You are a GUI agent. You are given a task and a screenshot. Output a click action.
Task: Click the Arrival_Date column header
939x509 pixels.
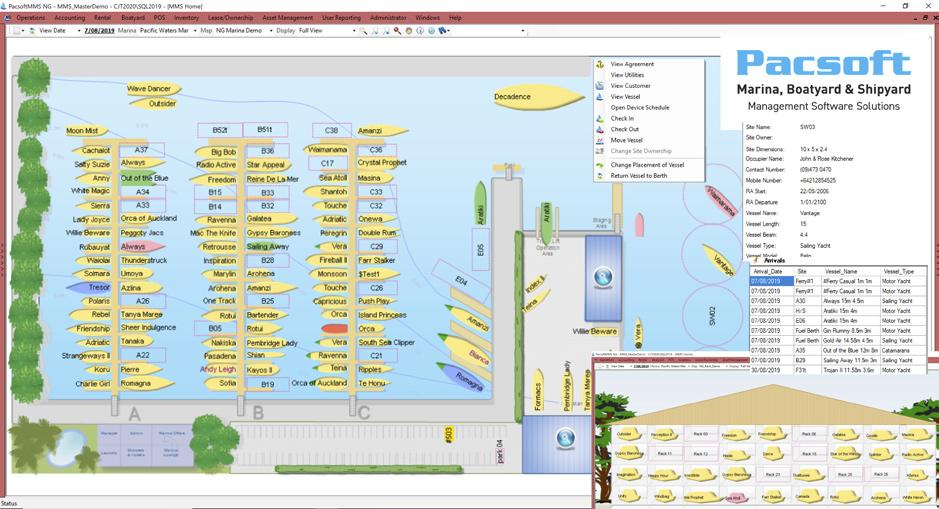[772, 271]
